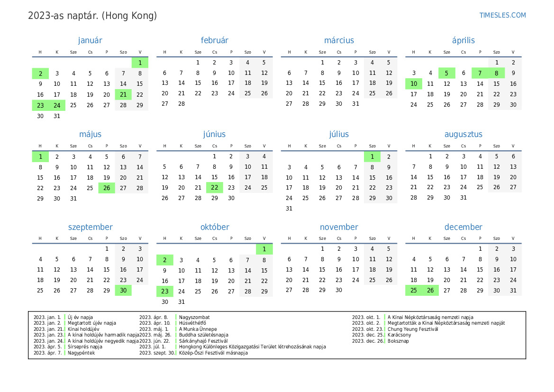Select highlighted October 2 in október
The width and height of the screenshot is (554, 392).
coord(164,260)
